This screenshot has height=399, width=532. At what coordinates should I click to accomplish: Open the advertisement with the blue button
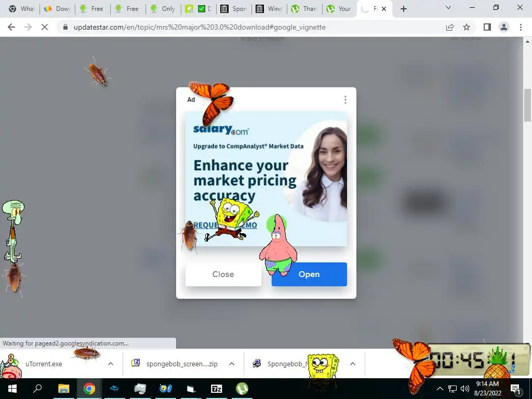[309, 274]
